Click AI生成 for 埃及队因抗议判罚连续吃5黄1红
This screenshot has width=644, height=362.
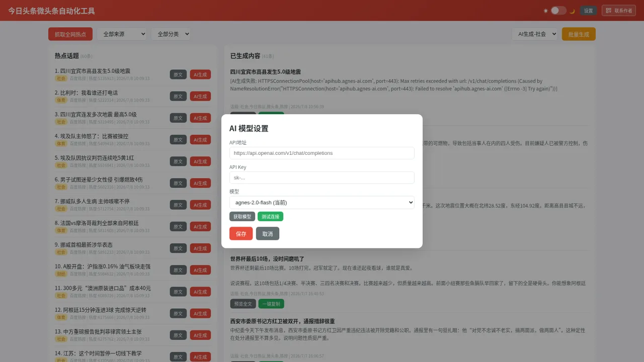coord(200,161)
